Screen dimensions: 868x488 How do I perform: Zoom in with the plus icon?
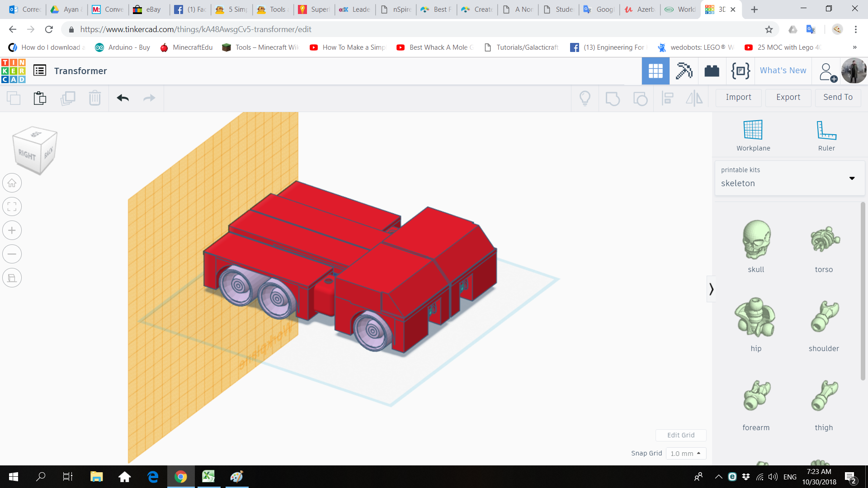pos(12,230)
